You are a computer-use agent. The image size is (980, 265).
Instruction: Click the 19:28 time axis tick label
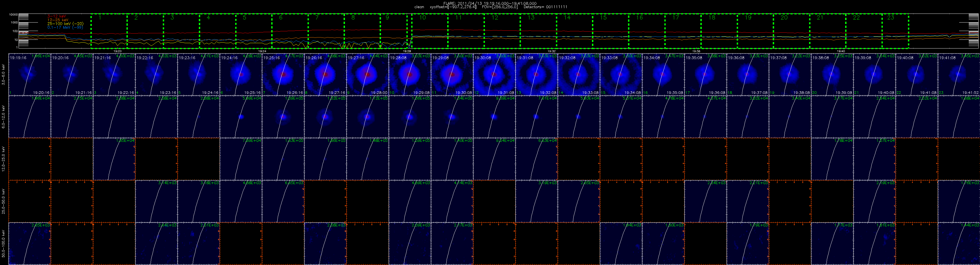407,51
